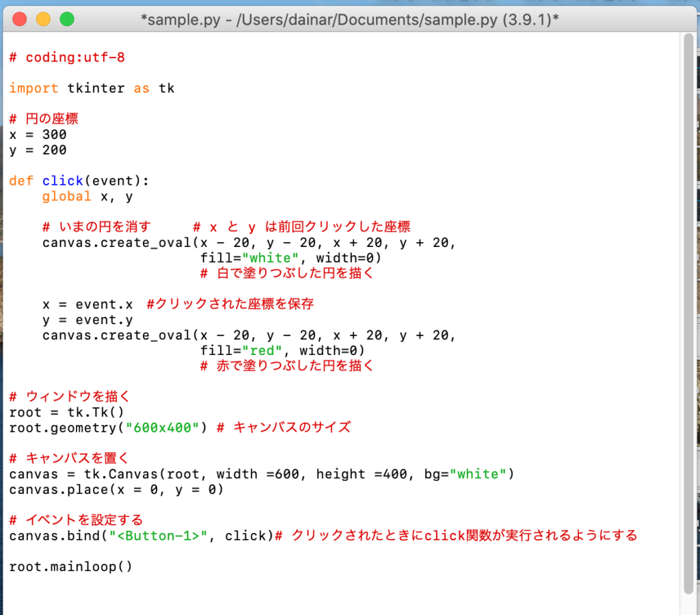Viewport: 700px width, 615px height.
Task: Click the "import tkinter as tk" line
Action: point(92,88)
